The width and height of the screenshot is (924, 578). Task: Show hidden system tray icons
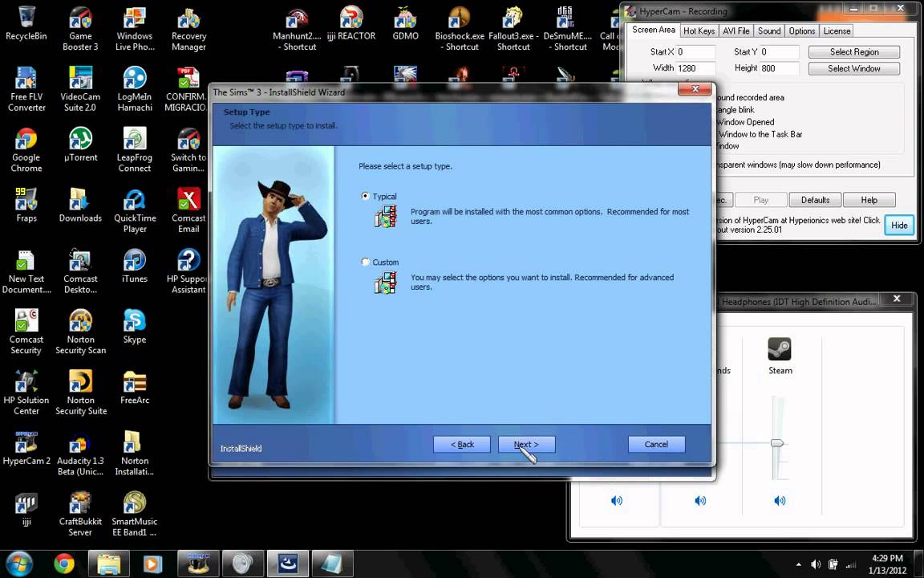point(799,564)
